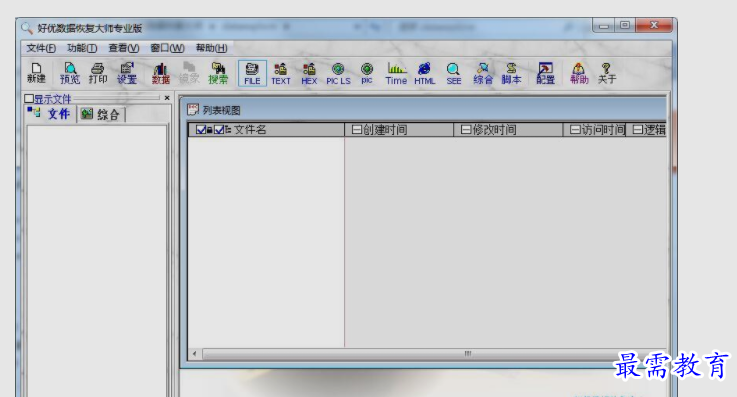Click the PIC LS toolbar icon
The image size is (737, 397).
[x=338, y=73]
